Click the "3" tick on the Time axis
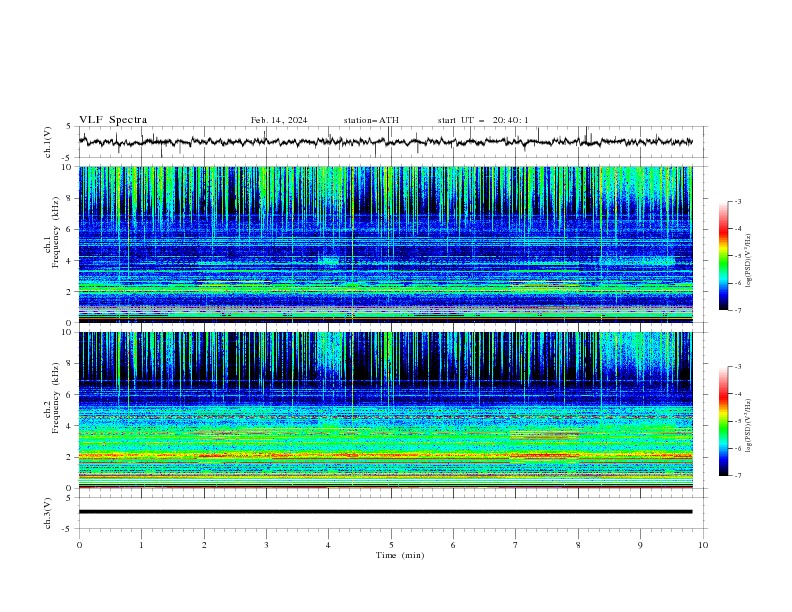This screenshot has width=792, height=612. click(x=266, y=545)
